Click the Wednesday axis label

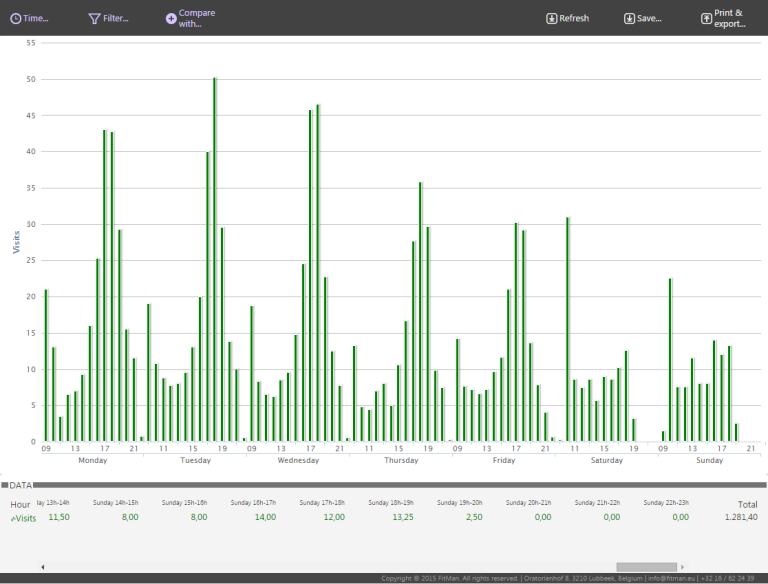(298, 460)
